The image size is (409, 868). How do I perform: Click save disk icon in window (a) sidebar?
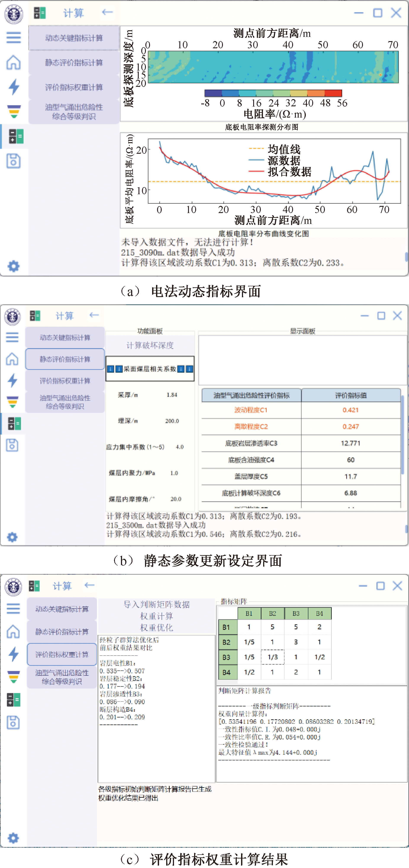click(13, 161)
